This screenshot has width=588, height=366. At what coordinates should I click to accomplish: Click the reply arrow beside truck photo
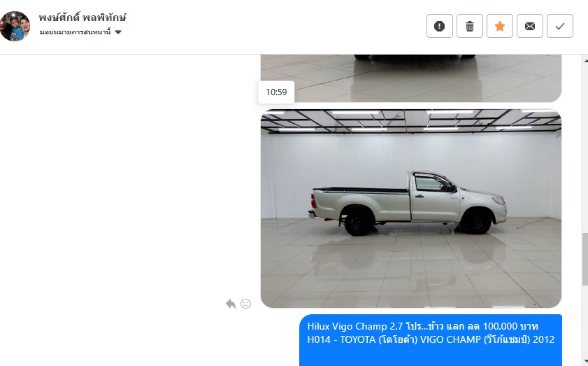point(231,303)
